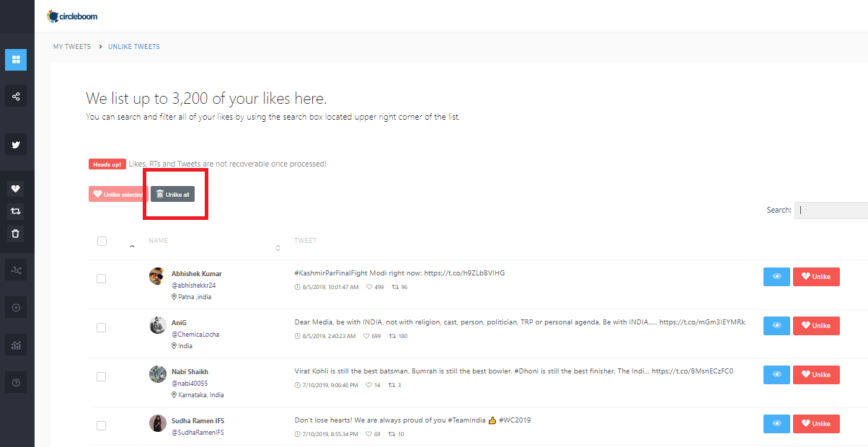Open the dashboard grid icon in sidebar
This screenshot has height=447, width=868.
tap(16, 60)
